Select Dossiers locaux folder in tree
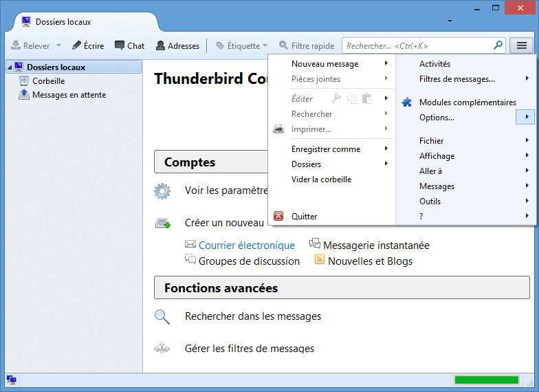Screen dimensions: 539x392 pos(74,67)
